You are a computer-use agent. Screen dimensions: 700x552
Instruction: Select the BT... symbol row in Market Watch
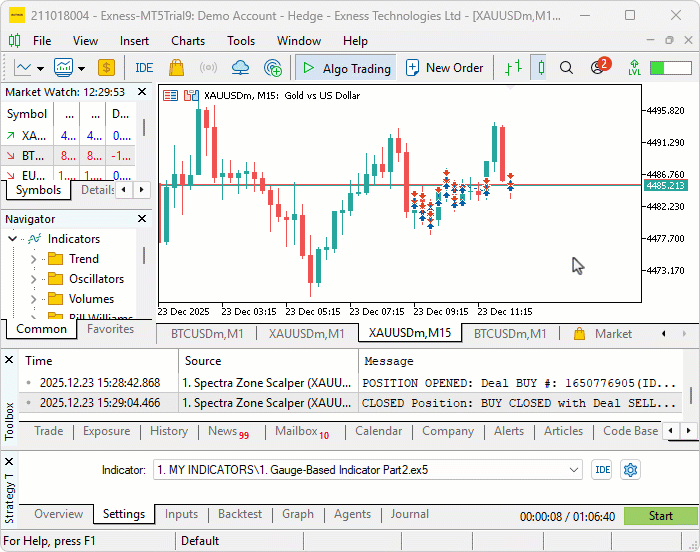click(69, 156)
